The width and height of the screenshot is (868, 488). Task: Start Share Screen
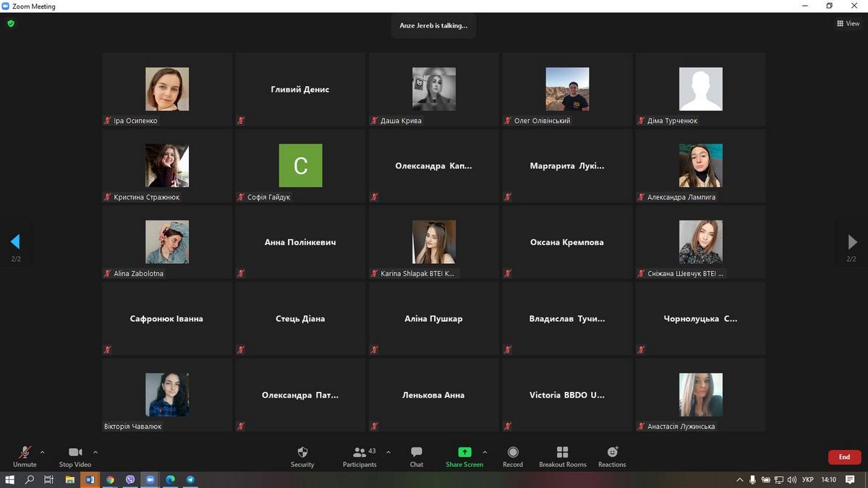point(464,456)
